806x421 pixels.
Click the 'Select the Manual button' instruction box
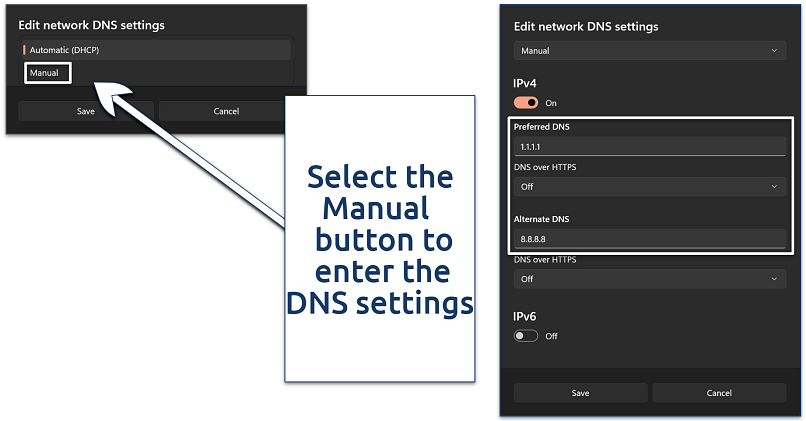(x=379, y=240)
